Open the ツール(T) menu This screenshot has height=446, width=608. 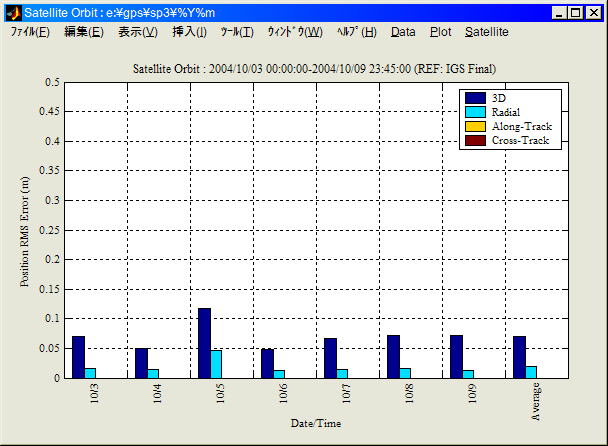[x=237, y=32]
